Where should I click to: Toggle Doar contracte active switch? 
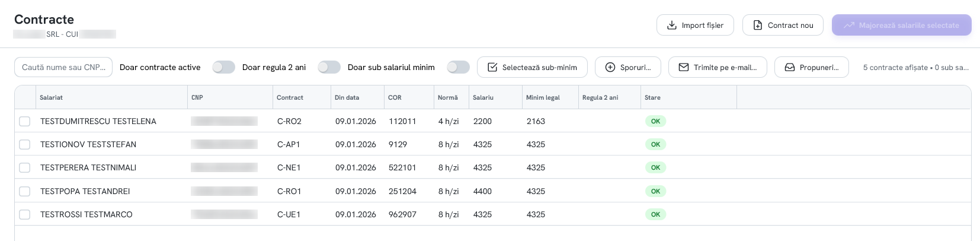tap(224, 67)
